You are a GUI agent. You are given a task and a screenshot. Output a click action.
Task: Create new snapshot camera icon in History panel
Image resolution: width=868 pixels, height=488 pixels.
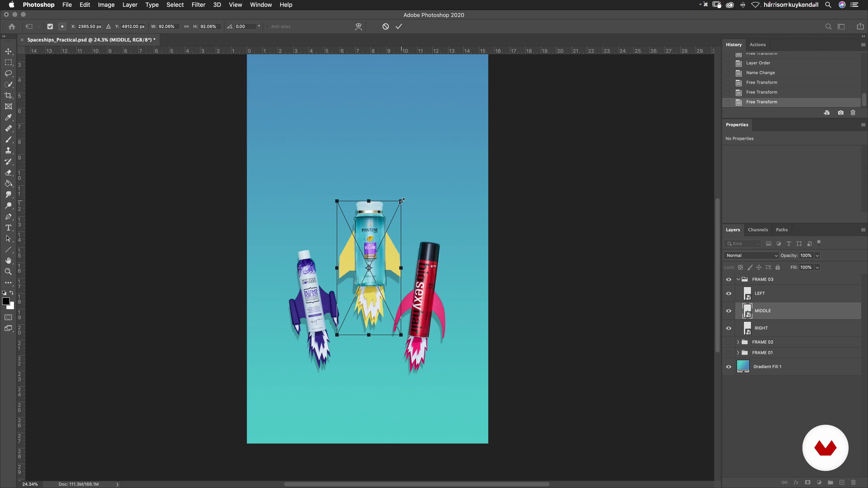[841, 113]
